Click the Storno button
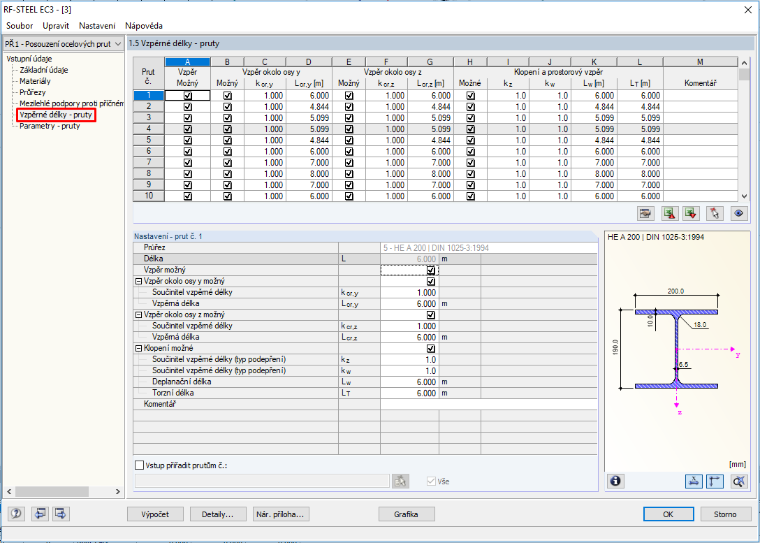Screen dimensions: 760x543 [x=725, y=514]
